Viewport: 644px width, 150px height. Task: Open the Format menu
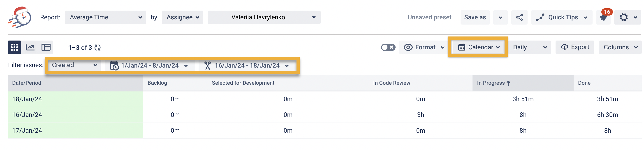424,47
